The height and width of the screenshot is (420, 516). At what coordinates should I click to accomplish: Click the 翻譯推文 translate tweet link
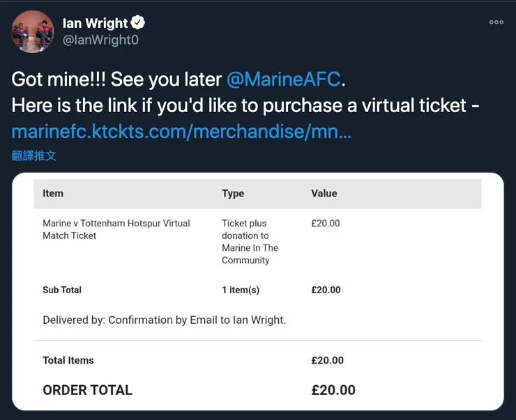[34, 155]
